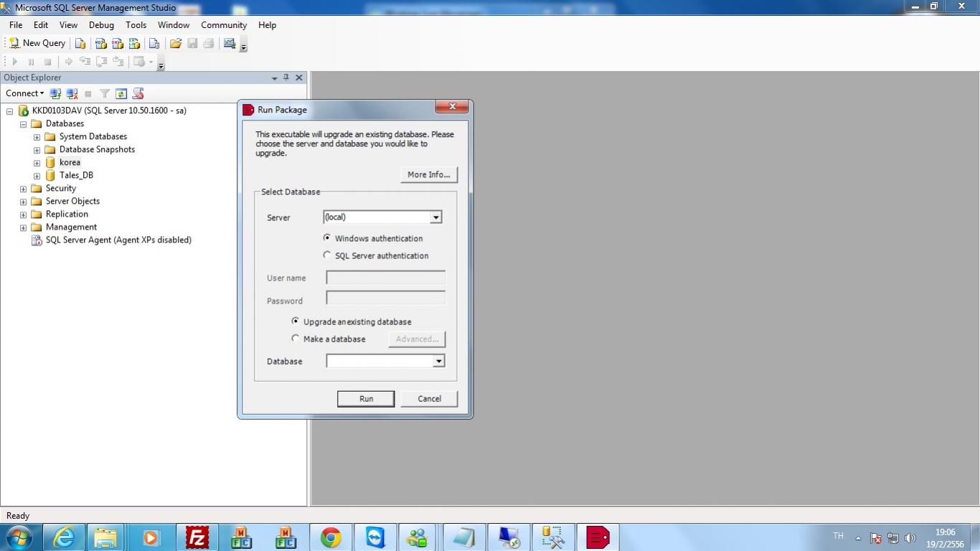Select Server Objects in the tree

72,201
